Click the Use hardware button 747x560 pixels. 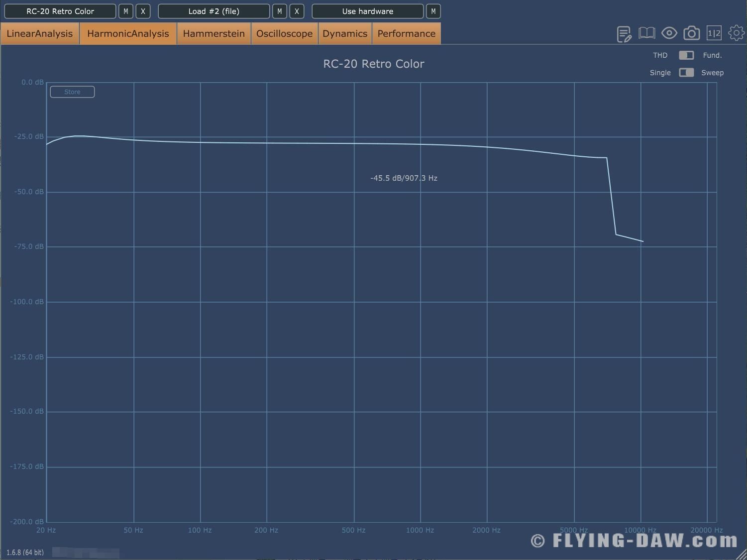368,11
